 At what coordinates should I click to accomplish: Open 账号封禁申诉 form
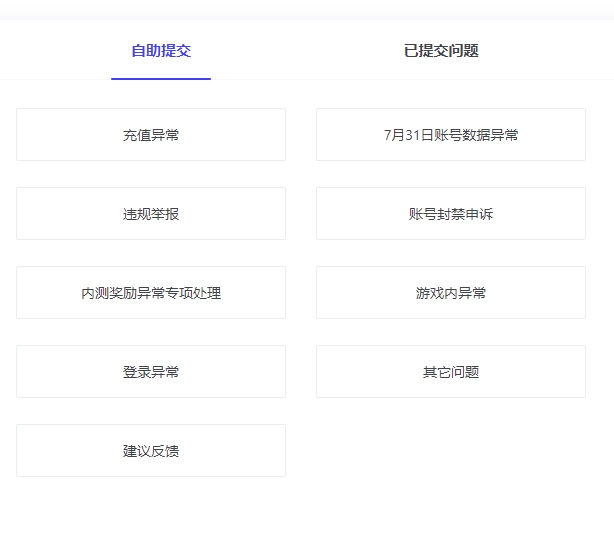pos(451,214)
